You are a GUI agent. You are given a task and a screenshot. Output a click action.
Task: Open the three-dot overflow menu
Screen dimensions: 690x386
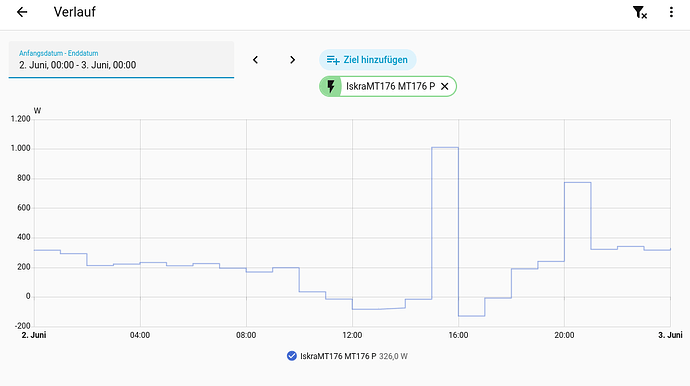671,12
